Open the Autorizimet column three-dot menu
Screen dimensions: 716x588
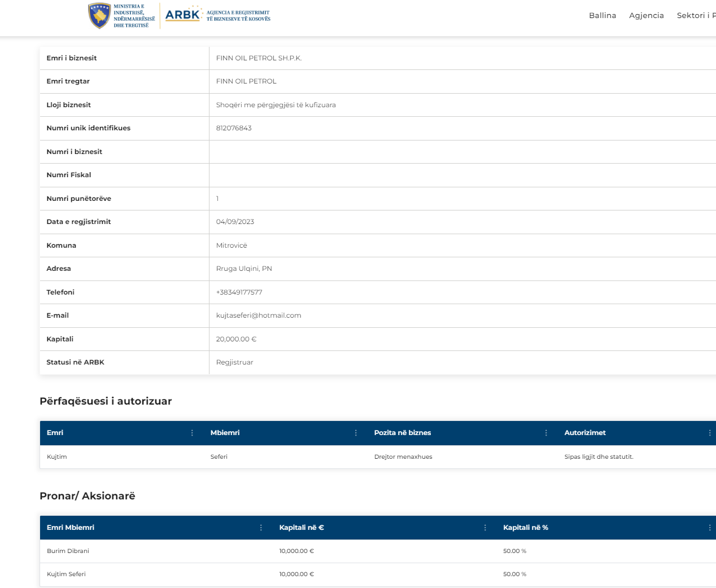point(709,433)
